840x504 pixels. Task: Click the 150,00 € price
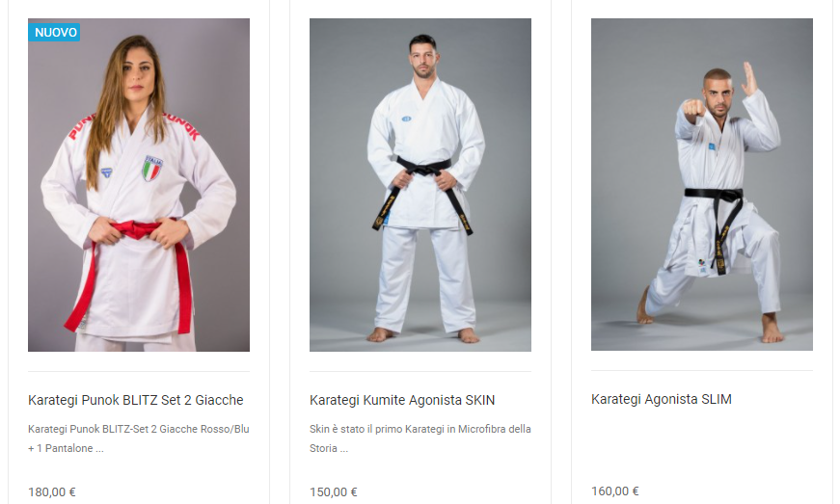pyautogui.click(x=334, y=491)
